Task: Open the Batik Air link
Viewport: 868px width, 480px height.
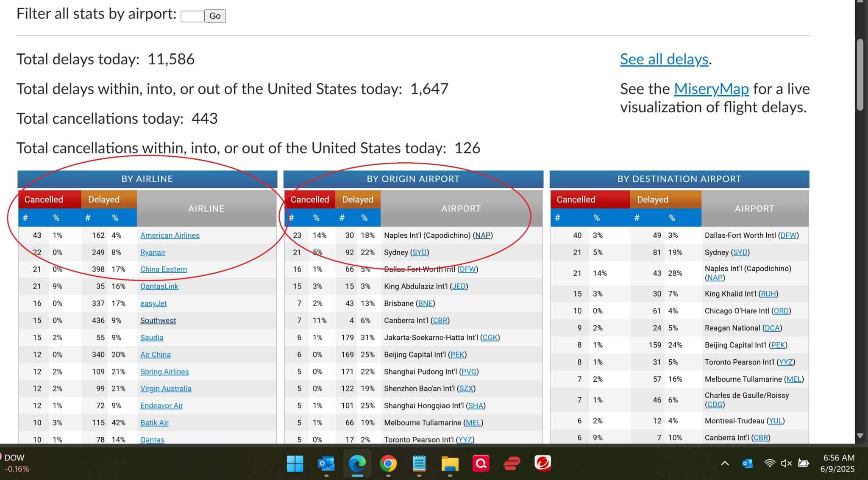Action: point(154,423)
